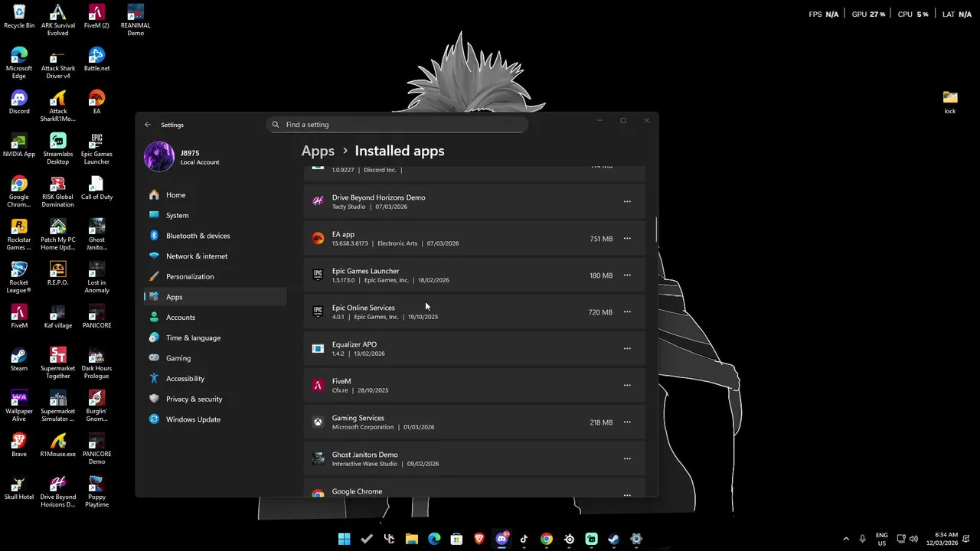This screenshot has width=980, height=551.
Task: Select the Gaming Services list entry
Action: 475,422
